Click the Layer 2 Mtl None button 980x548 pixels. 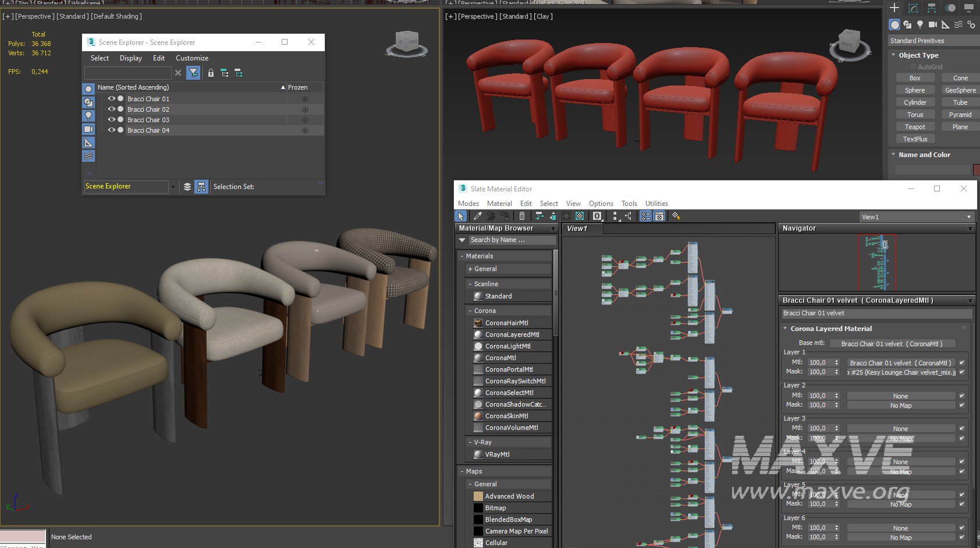click(900, 396)
